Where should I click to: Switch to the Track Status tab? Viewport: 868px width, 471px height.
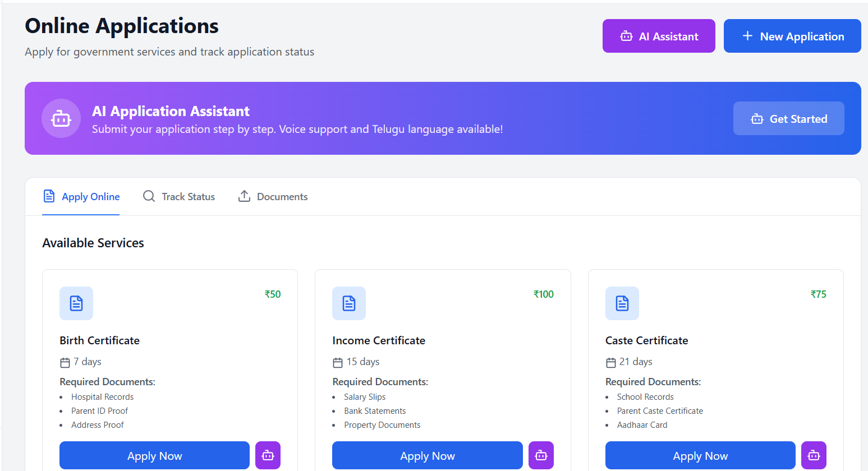(179, 196)
